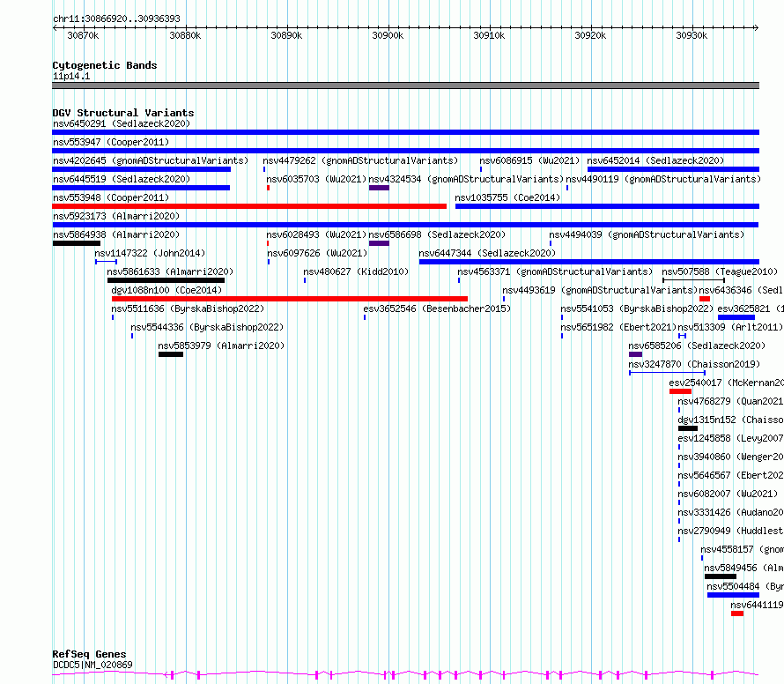Screen dimensions: 784x684
Task: Click the esv1245858 Levy variant label
Action: pyautogui.click(x=730, y=438)
